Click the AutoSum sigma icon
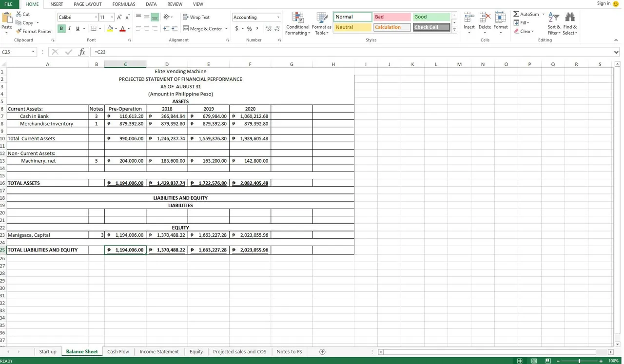The width and height of the screenshot is (624, 364). tap(516, 14)
